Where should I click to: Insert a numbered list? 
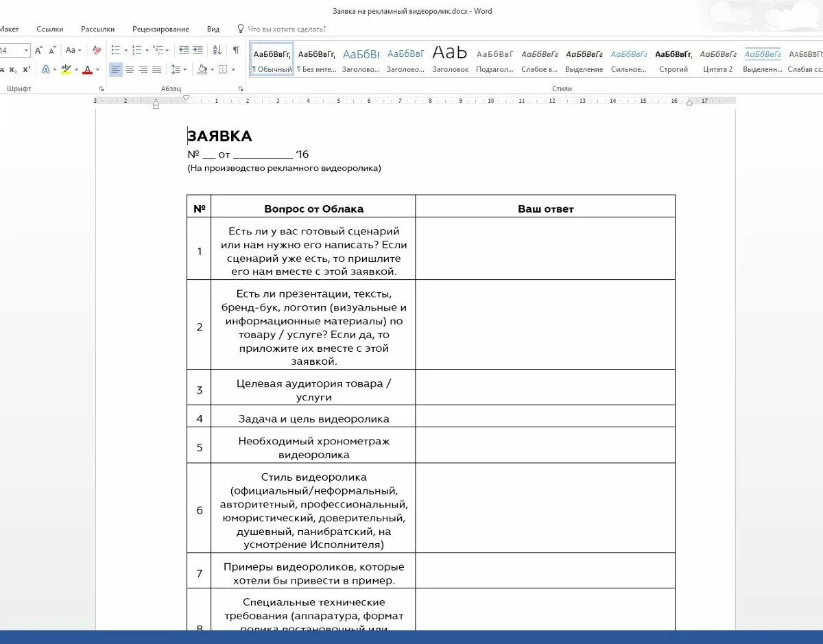point(136,50)
